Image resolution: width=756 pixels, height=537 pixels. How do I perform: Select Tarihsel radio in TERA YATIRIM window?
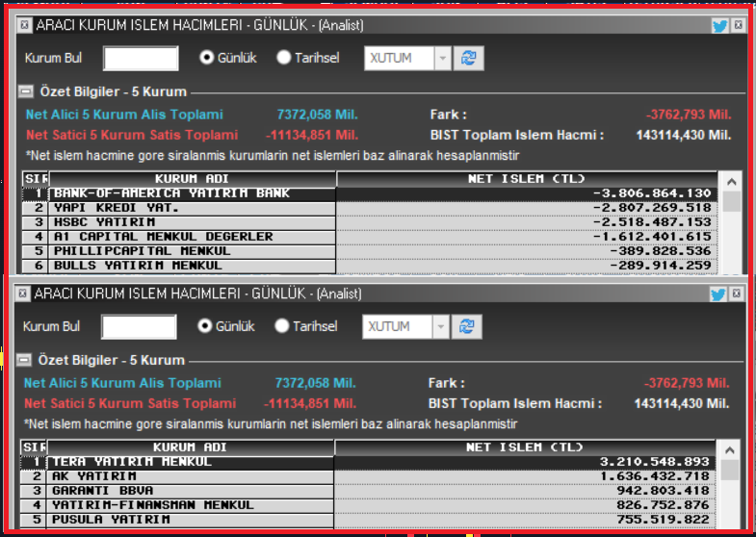tap(281, 326)
